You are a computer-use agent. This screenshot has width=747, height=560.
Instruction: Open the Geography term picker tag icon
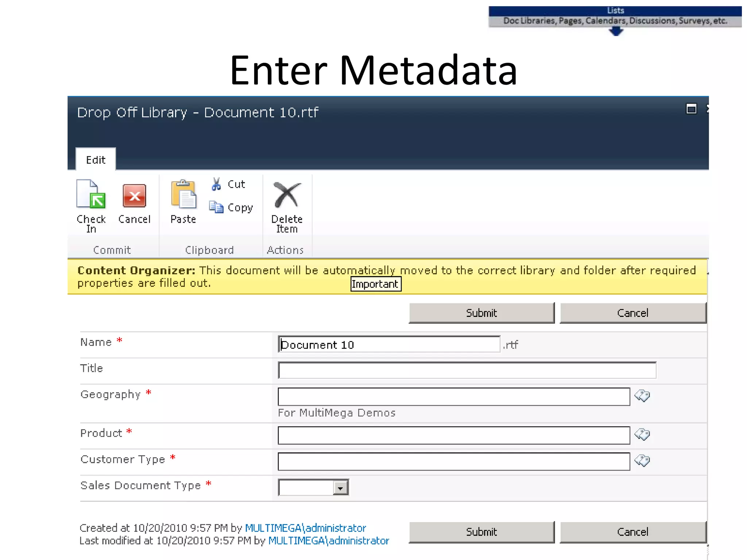(642, 396)
